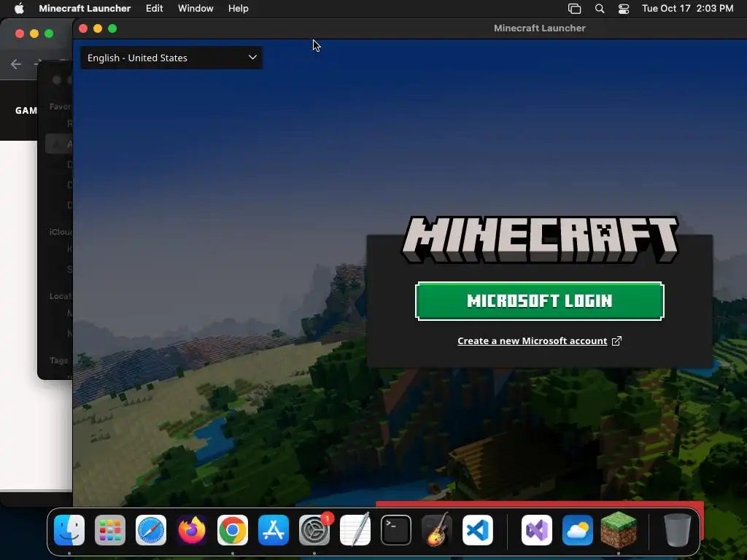Minimize the Minecraft Launcher window
Screen dimensions: 747x560
[x=98, y=28]
